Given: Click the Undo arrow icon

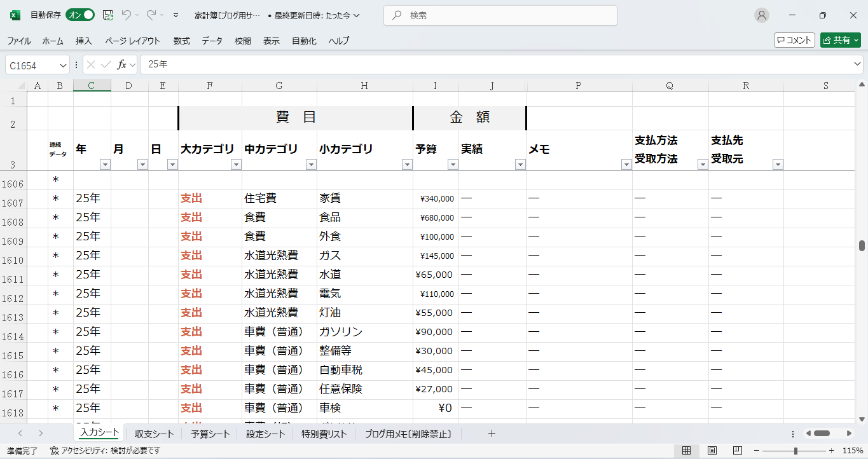Looking at the screenshot, I should click(x=127, y=15).
